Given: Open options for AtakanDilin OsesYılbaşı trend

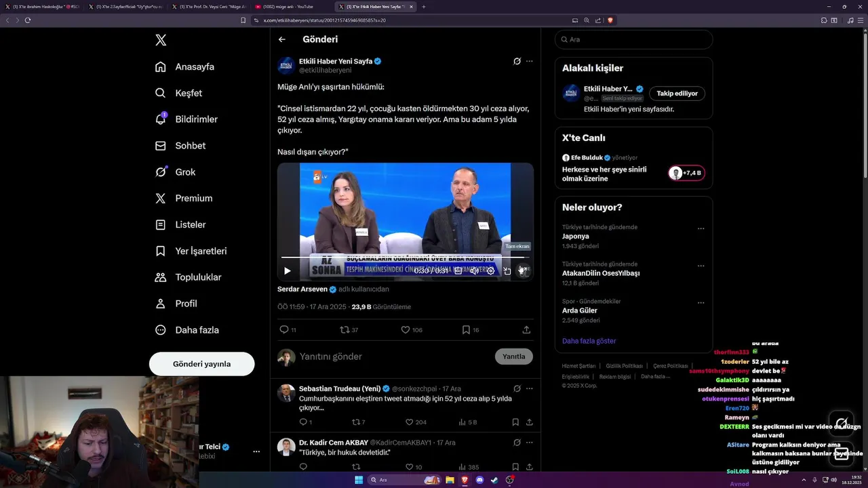Looking at the screenshot, I should tap(701, 266).
